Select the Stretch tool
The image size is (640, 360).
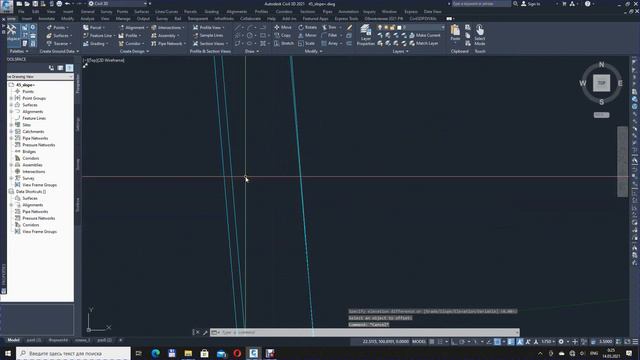tap(284, 43)
